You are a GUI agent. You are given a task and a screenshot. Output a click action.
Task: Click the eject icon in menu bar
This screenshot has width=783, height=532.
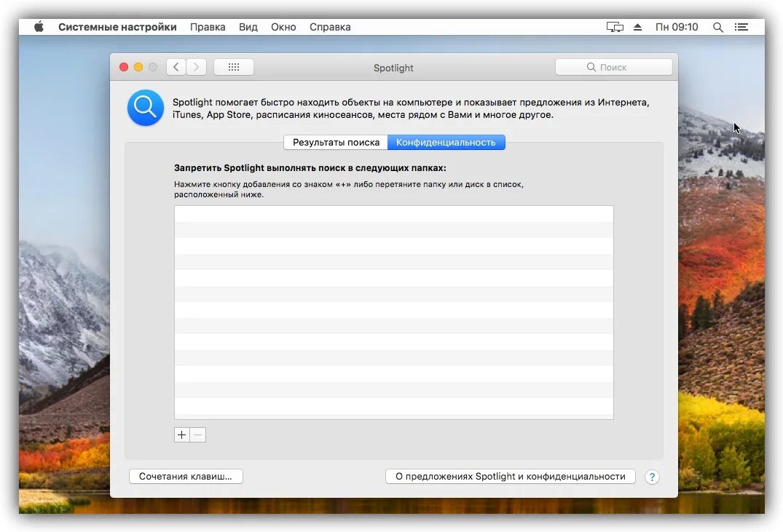tap(637, 27)
